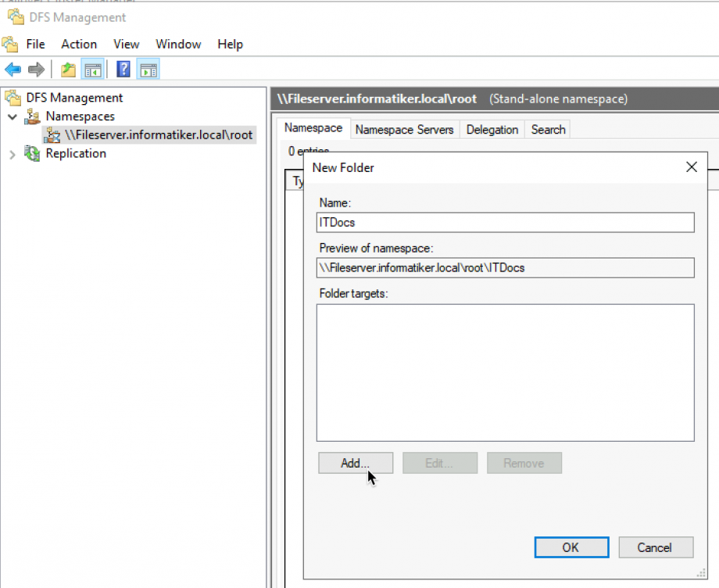Toggle the Show/Hide Action Pane icon
719x588 pixels.
pyautogui.click(x=147, y=69)
